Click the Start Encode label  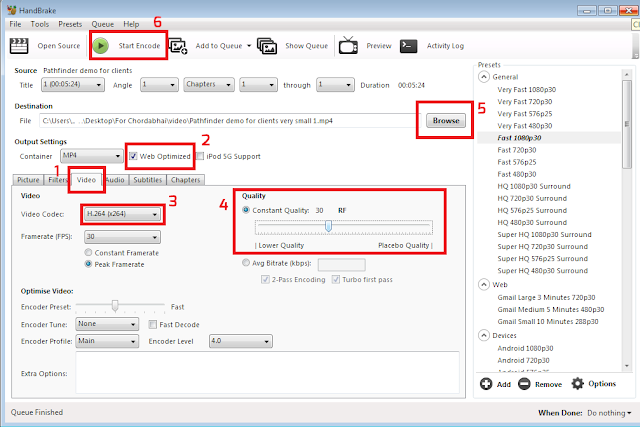(x=139, y=46)
